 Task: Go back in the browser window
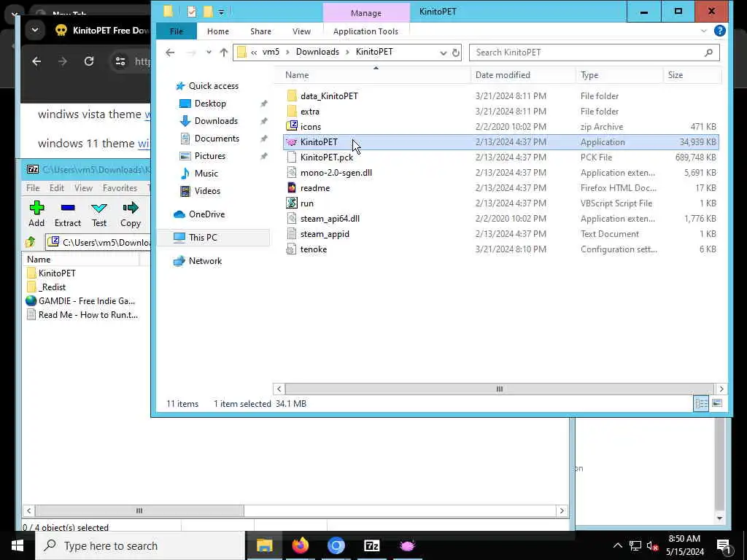(x=36, y=61)
